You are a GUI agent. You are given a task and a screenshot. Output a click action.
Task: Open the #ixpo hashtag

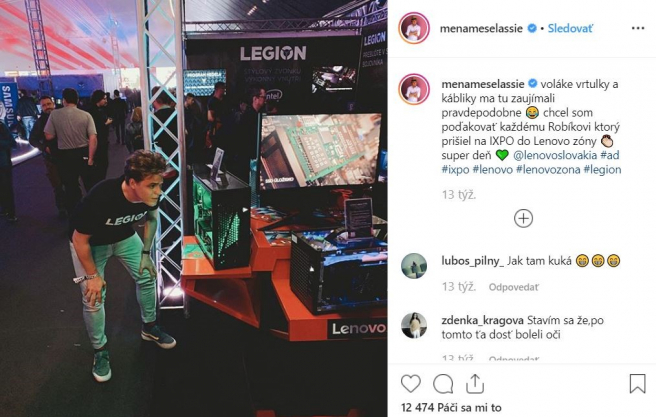[455, 169]
